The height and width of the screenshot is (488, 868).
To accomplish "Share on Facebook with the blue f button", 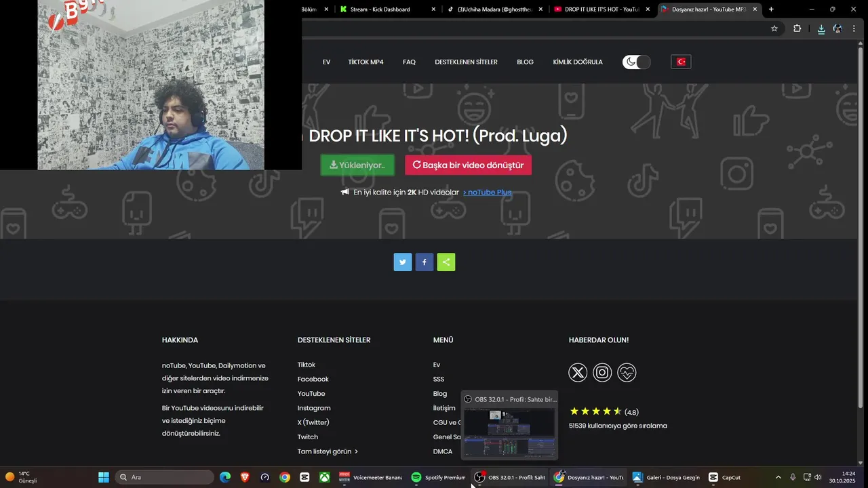I will pyautogui.click(x=425, y=262).
